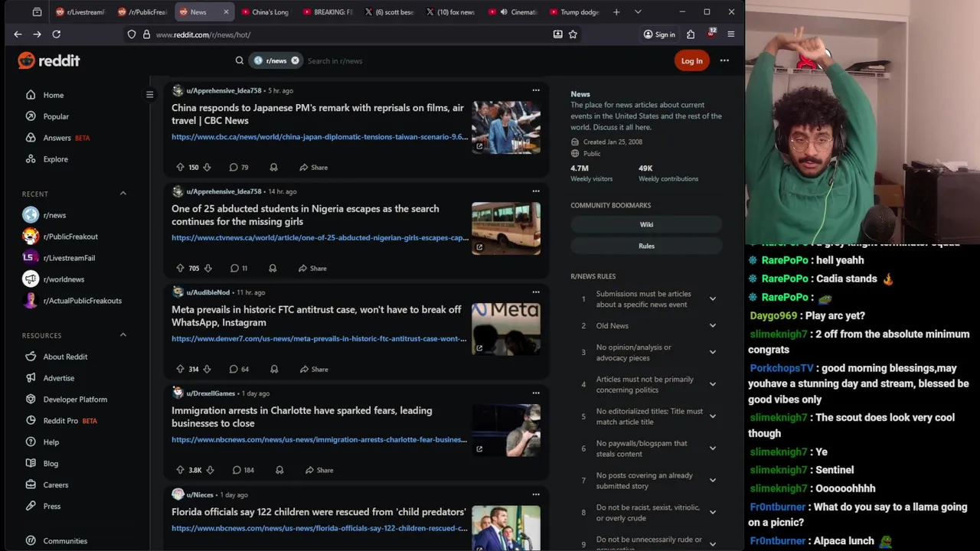Upvote the Nigeria abducted students post
The width and height of the screenshot is (980, 551).
tap(180, 268)
